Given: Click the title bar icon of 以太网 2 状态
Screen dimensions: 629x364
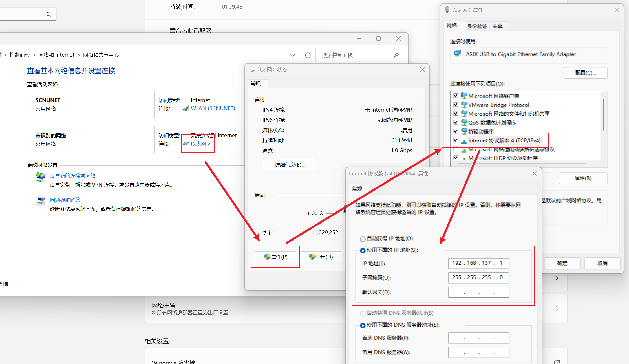Looking at the screenshot, I should 253,70.
